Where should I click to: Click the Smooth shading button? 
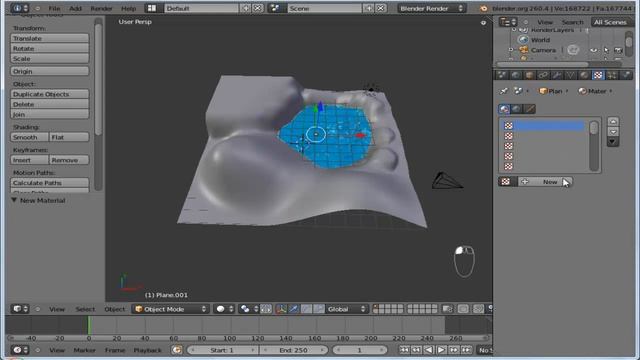29,137
